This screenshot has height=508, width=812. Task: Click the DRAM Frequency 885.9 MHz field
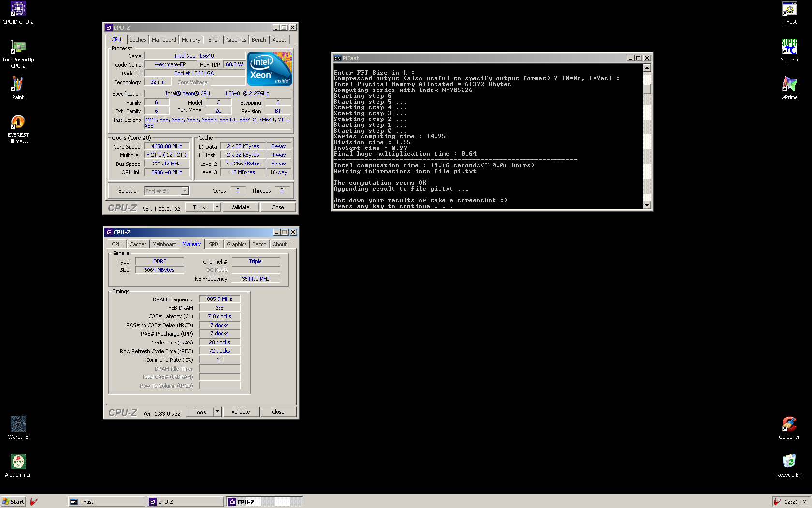pyautogui.click(x=219, y=299)
